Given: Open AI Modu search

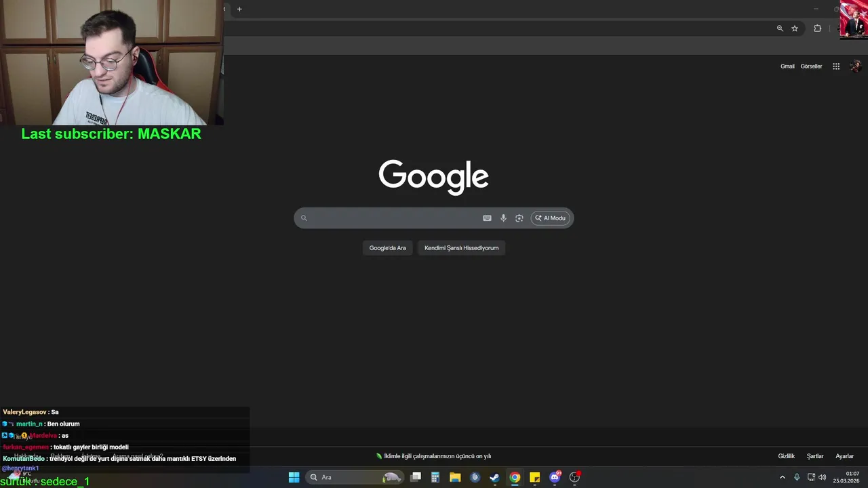Looking at the screenshot, I should click(550, 218).
